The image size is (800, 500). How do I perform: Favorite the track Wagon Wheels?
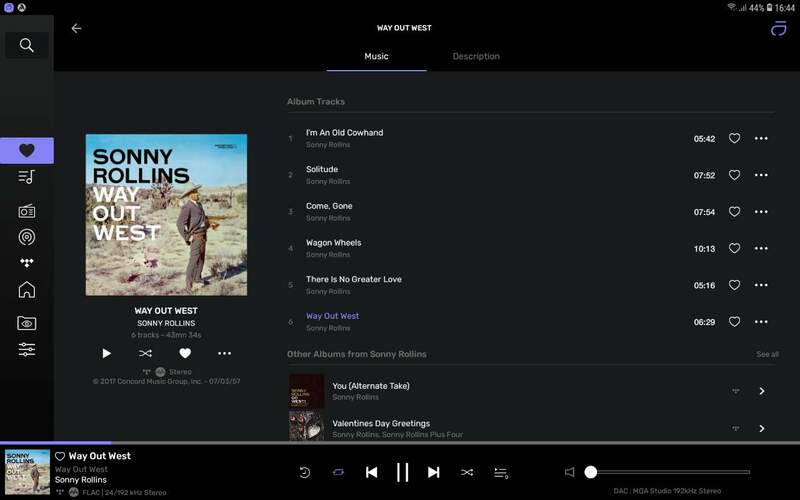[734, 248]
